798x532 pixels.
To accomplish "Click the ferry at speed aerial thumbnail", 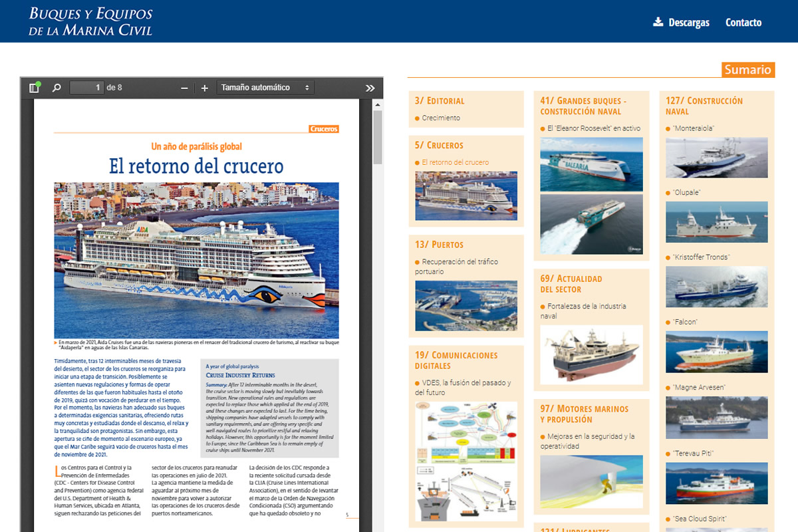I will point(592,224).
